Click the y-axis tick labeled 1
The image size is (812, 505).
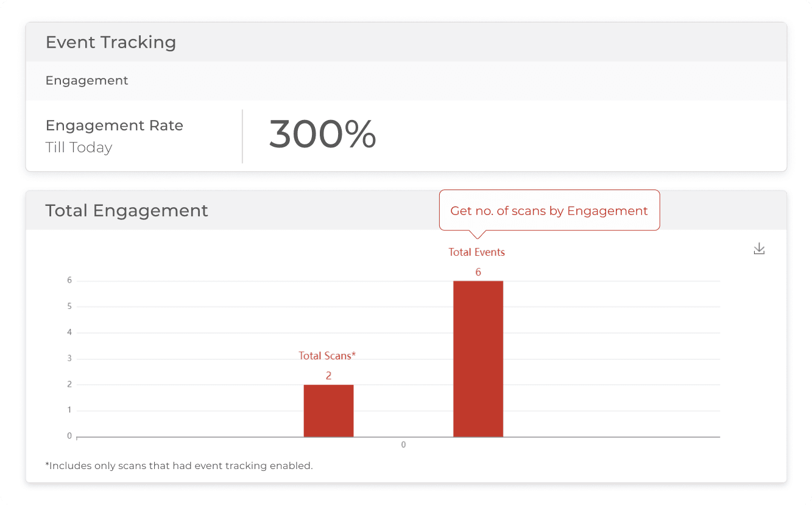(69, 410)
